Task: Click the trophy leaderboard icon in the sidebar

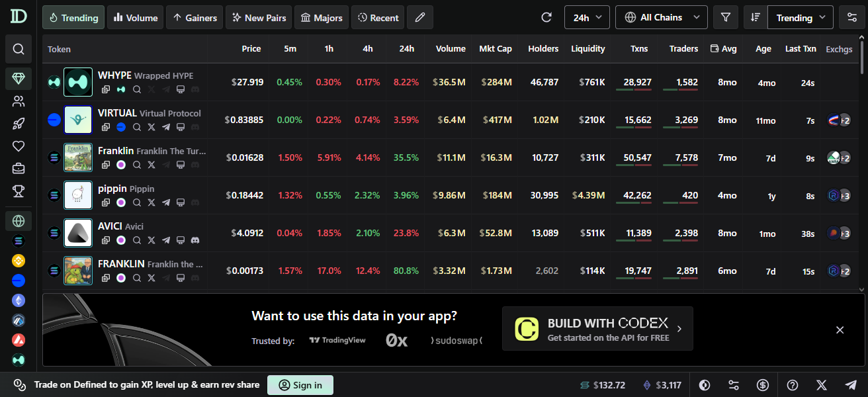Action: 19,191
